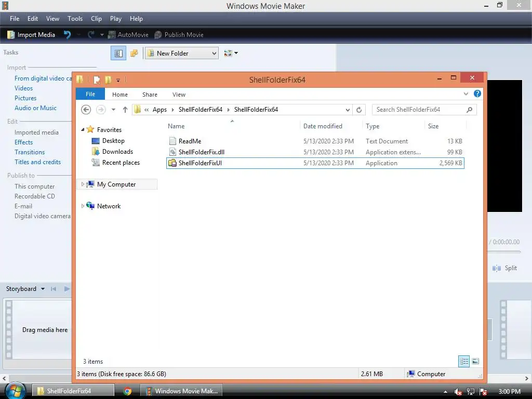The height and width of the screenshot is (399, 532).
Task: Click the Explorer Help question icon
Action: click(477, 94)
